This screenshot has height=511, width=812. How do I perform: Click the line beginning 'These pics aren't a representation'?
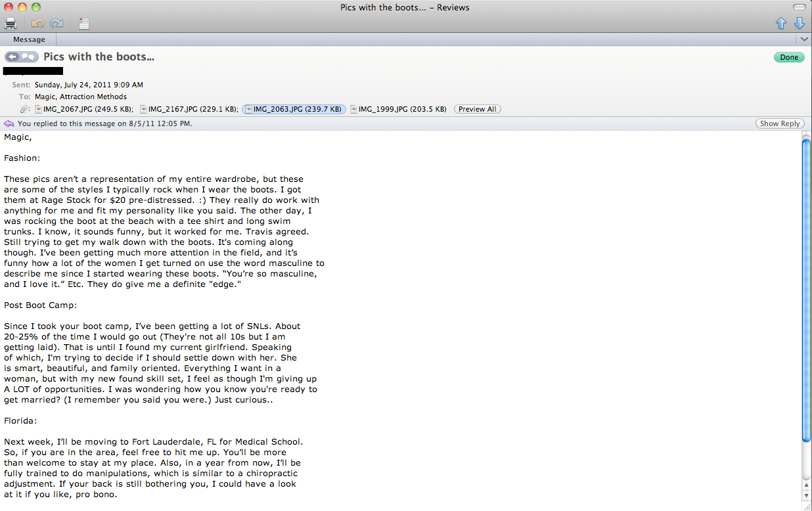tap(154, 179)
